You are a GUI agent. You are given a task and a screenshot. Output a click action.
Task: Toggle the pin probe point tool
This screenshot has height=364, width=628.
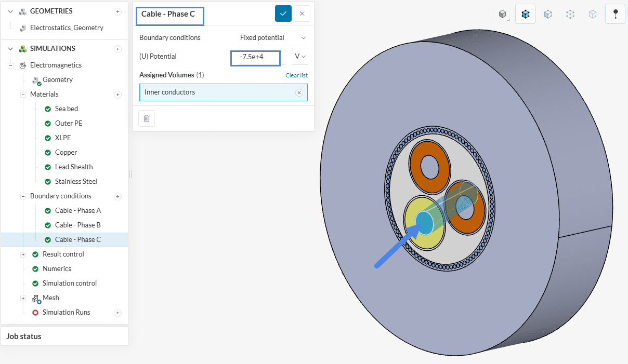pos(616,14)
